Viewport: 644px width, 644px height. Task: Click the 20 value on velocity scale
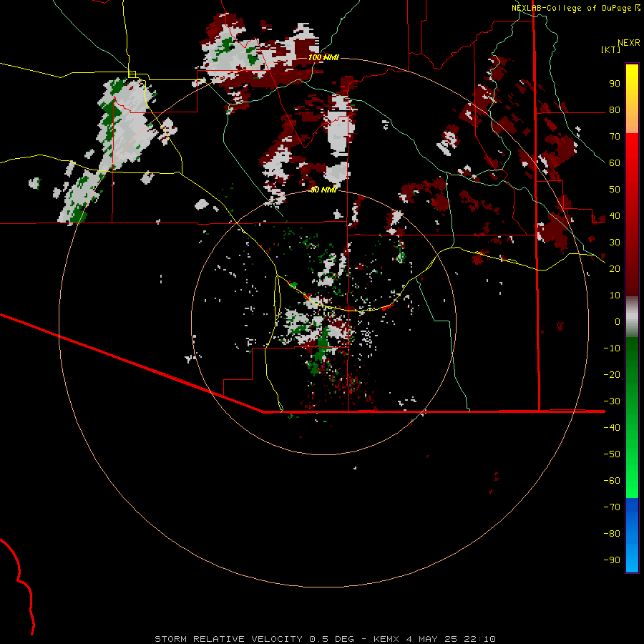[x=615, y=268]
